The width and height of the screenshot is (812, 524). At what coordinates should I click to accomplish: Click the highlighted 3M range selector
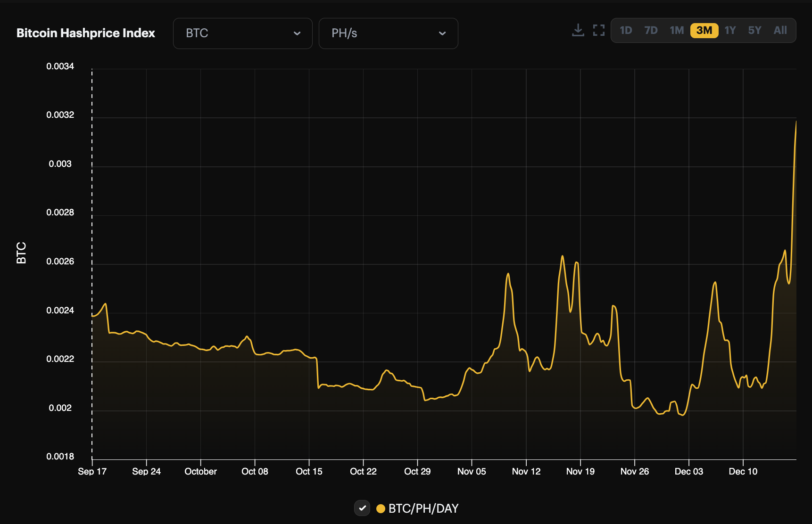[x=704, y=30]
